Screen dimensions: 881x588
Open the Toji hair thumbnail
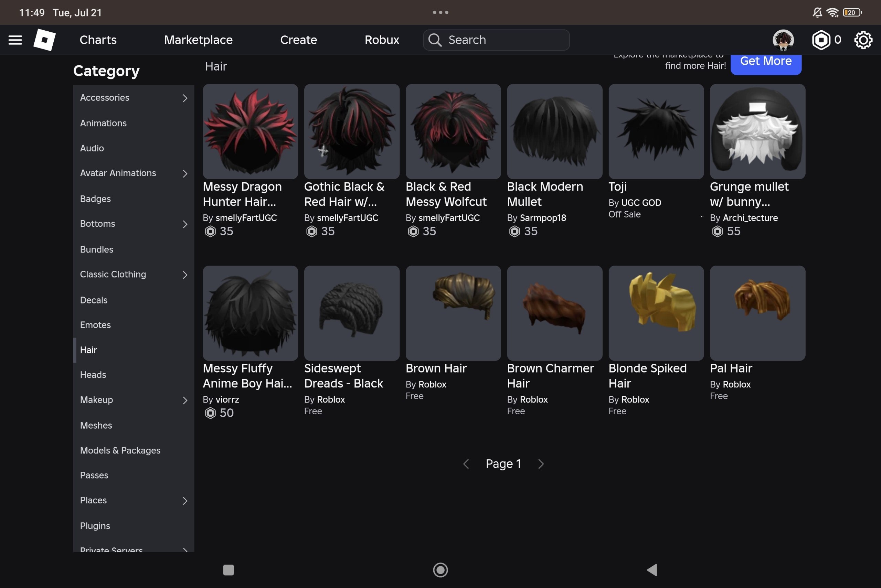[x=656, y=132]
